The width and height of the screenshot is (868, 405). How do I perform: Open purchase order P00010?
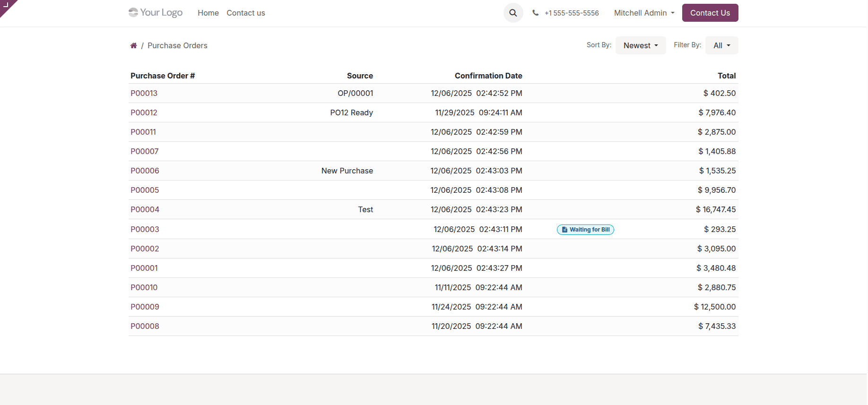pos(144,287)
